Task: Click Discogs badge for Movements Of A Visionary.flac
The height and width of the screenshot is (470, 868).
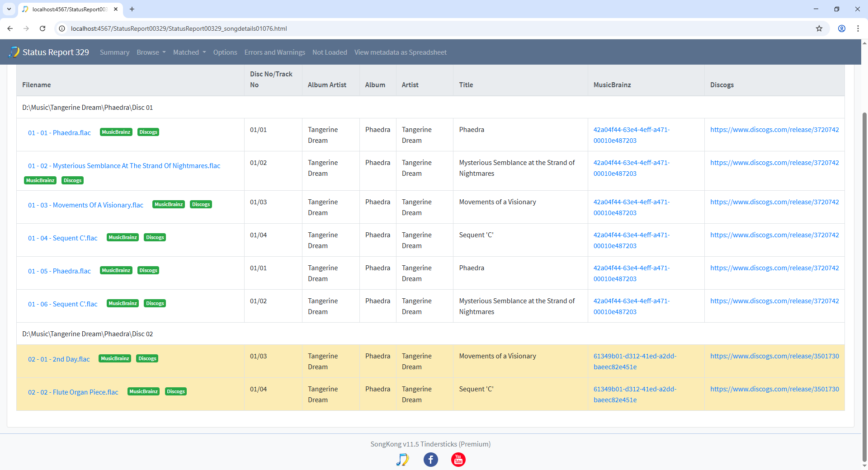Action: 201,204
